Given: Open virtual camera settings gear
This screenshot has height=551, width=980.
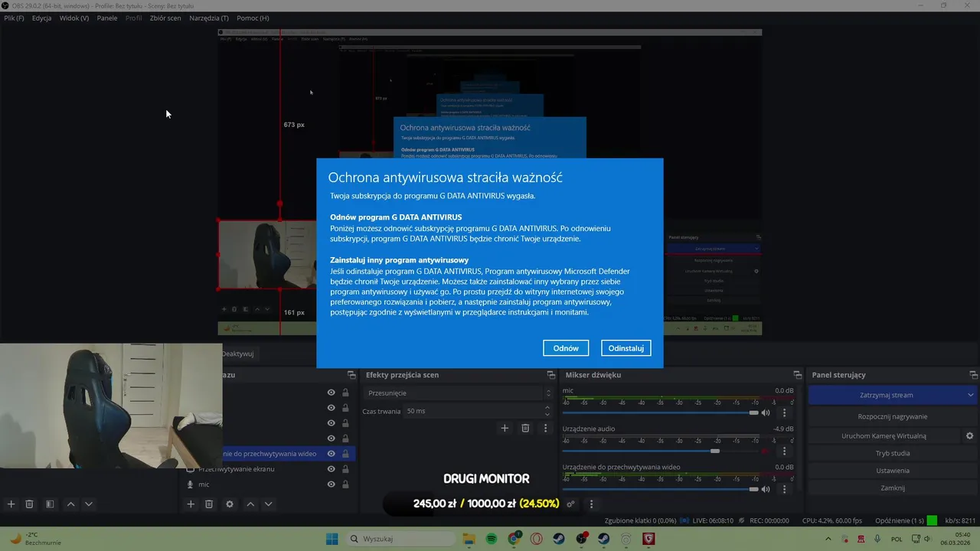Looking at the screenshot, I should (969, 435).
